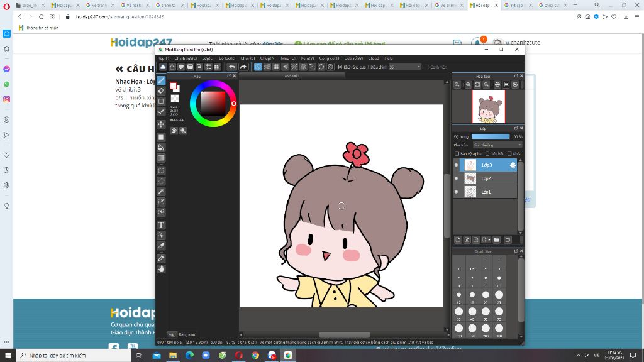Zoom out on the Navigator panel

tap(486, 85)
